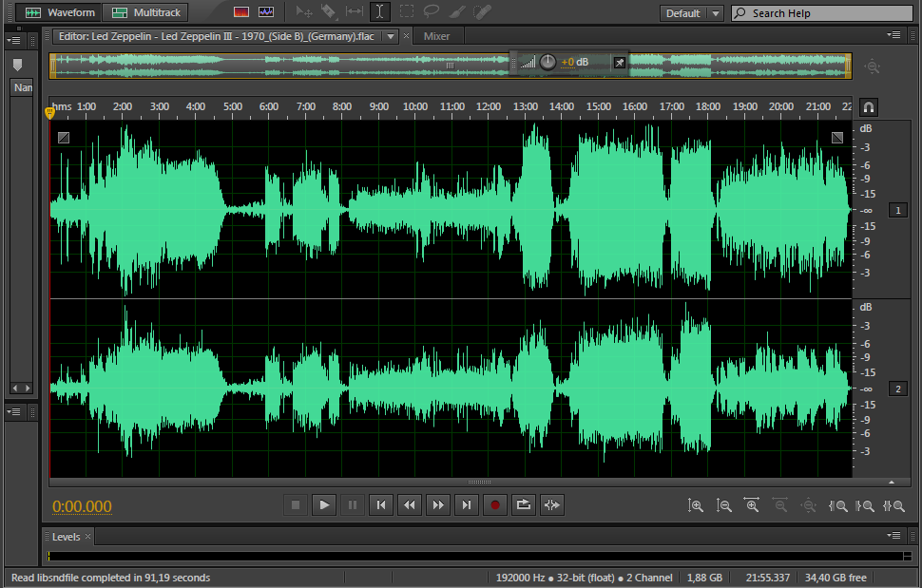
Task: Toggle Skip Selection button
Action: point(552,505)
